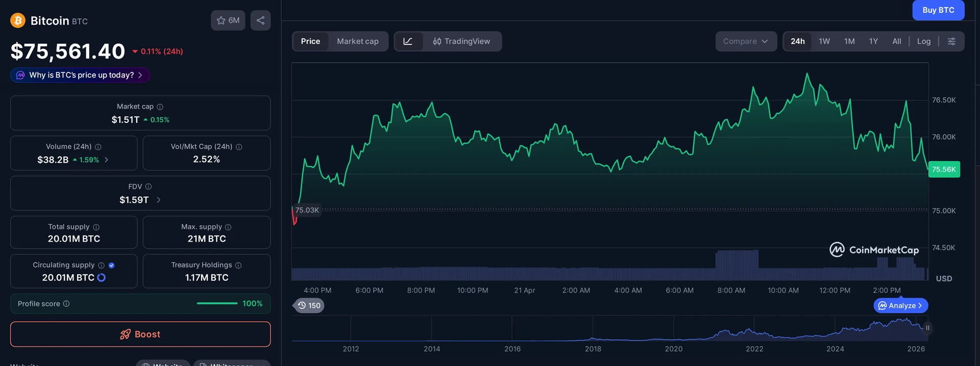Open the share icon button
980x366 pixels.
point(260,20)
